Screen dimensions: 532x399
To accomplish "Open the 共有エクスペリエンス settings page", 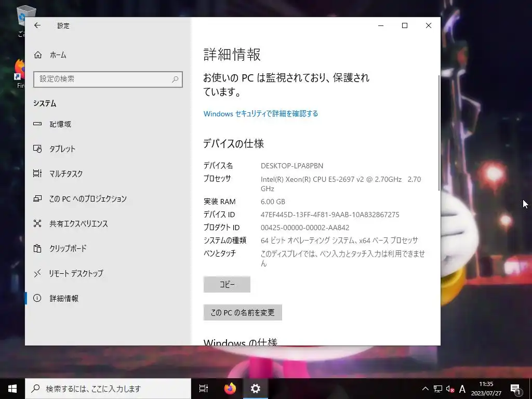I will tap(108, 223).
